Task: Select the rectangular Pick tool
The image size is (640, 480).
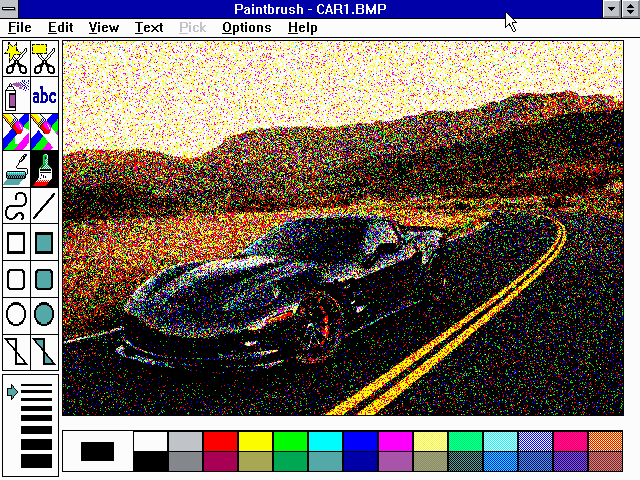Action: tap(44, 58)
